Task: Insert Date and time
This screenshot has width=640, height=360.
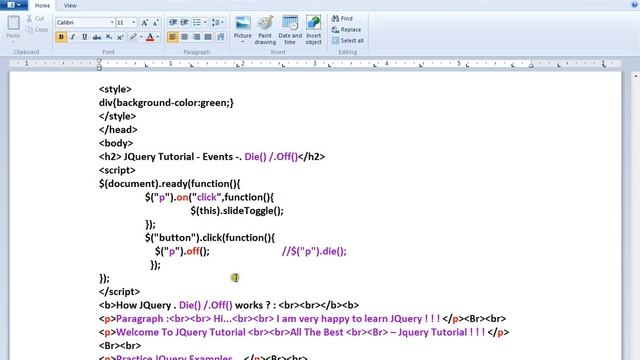Action: [x=290, y=30]
